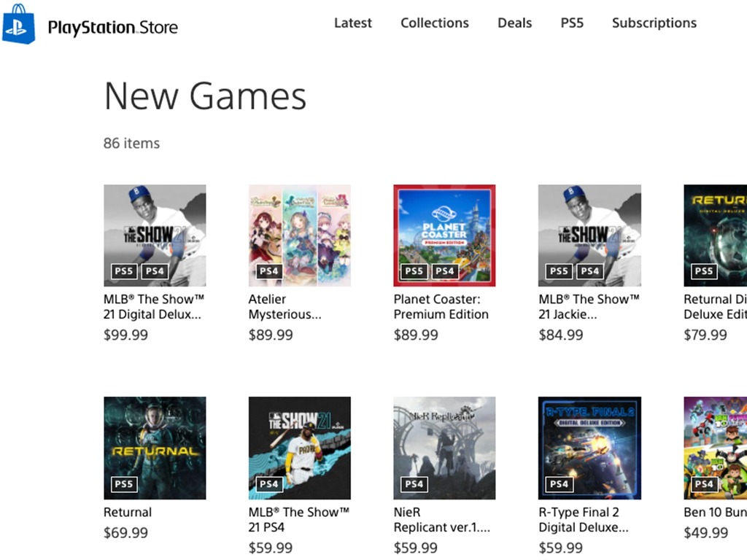The width and height of the screenshot is (747, 560).
Task: Select Atelier Mysterious trilogy cover image
Action: point(299,235)
